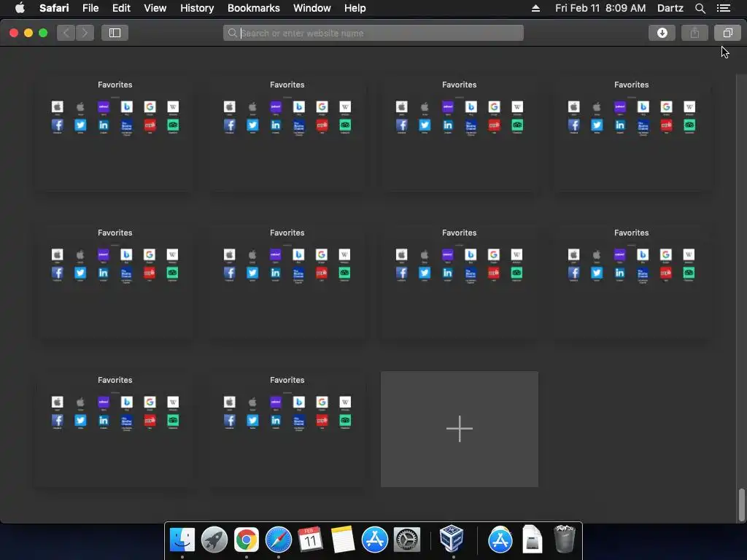
Task: Open the Bookmarks menu
Action: 253,8
